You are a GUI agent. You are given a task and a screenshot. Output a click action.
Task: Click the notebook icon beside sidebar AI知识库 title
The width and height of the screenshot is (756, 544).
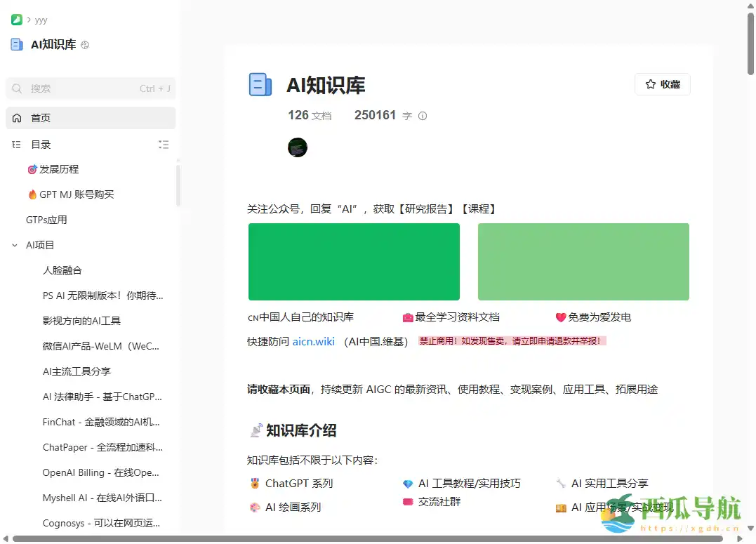16,44
